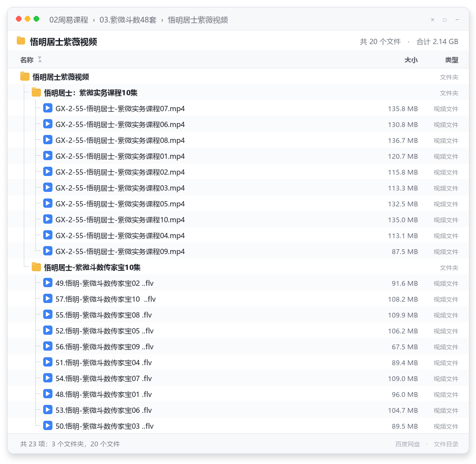Image resolution: width=476 pixels, height=464 pixels.
Task: Click the 悟明居士紫薇视频 breadcrumb item
Action: [x=198, y=20]
